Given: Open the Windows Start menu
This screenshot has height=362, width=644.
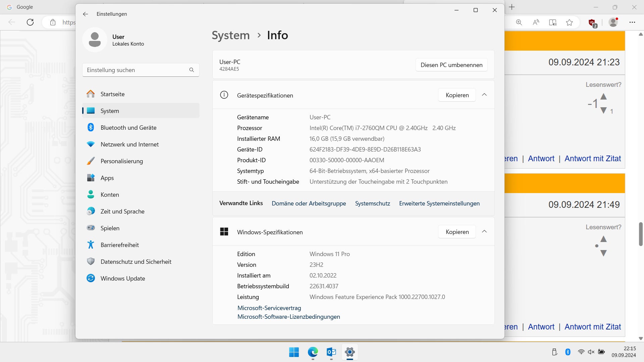Looking at the screenshot, I should point(294,352).
